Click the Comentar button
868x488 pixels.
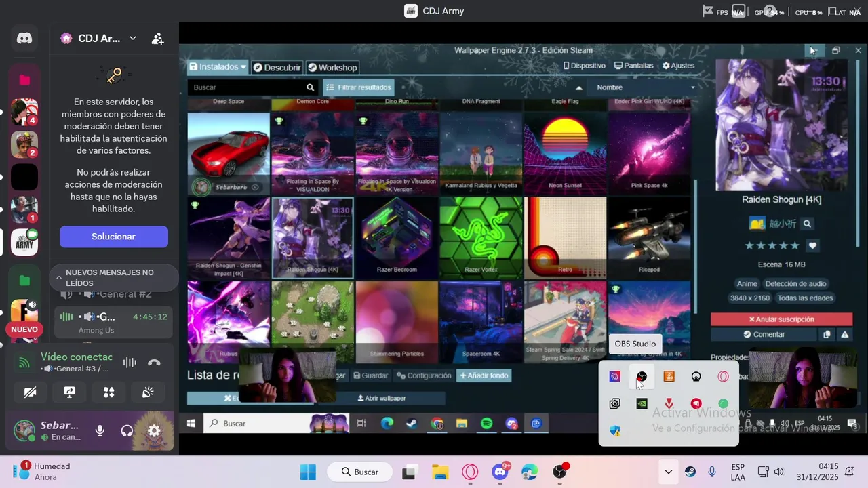[764, 335]
